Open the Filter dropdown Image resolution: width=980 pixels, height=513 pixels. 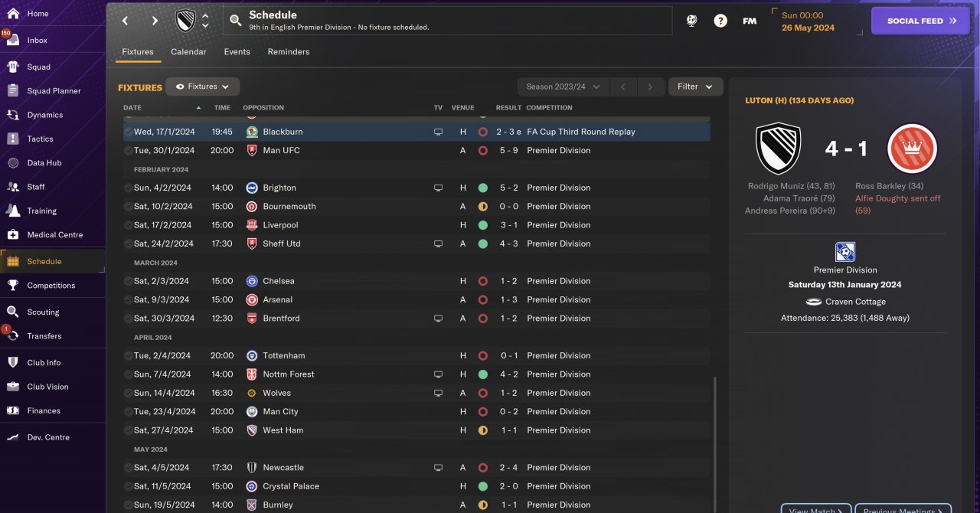pyautogui.click(x=695, y=87)
